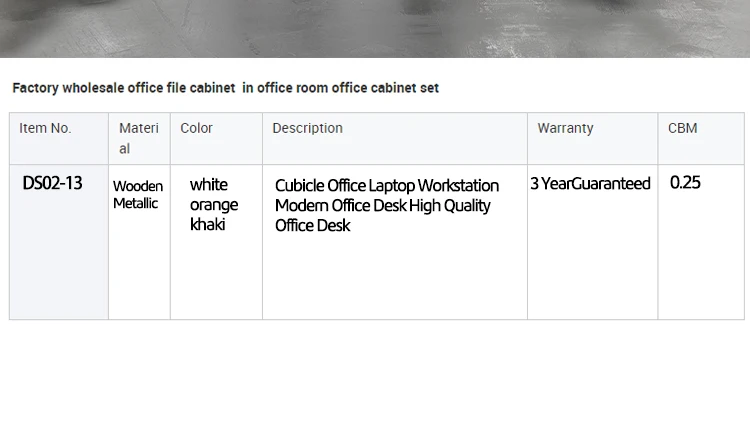The height and width of the screenshot is (446, 750).
Task: Click the "Cubicle Office Laptop Workstation" description line
Action: click(x=387, y=186)
